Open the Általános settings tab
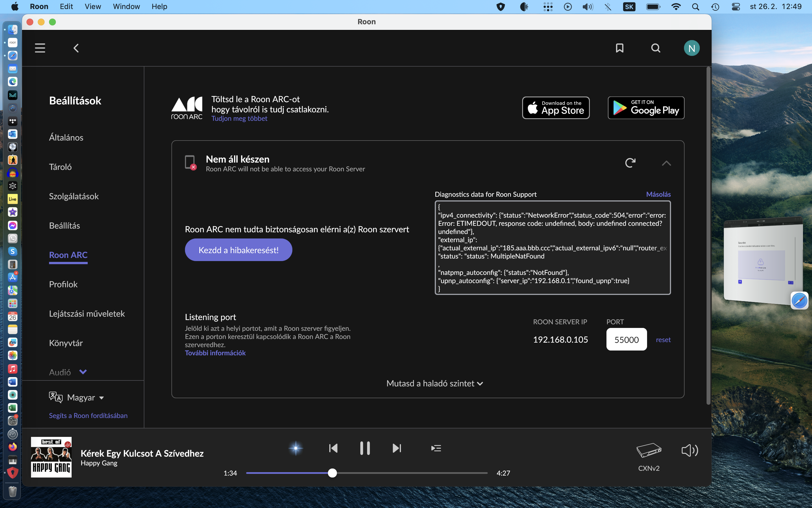 pos(66,137)
